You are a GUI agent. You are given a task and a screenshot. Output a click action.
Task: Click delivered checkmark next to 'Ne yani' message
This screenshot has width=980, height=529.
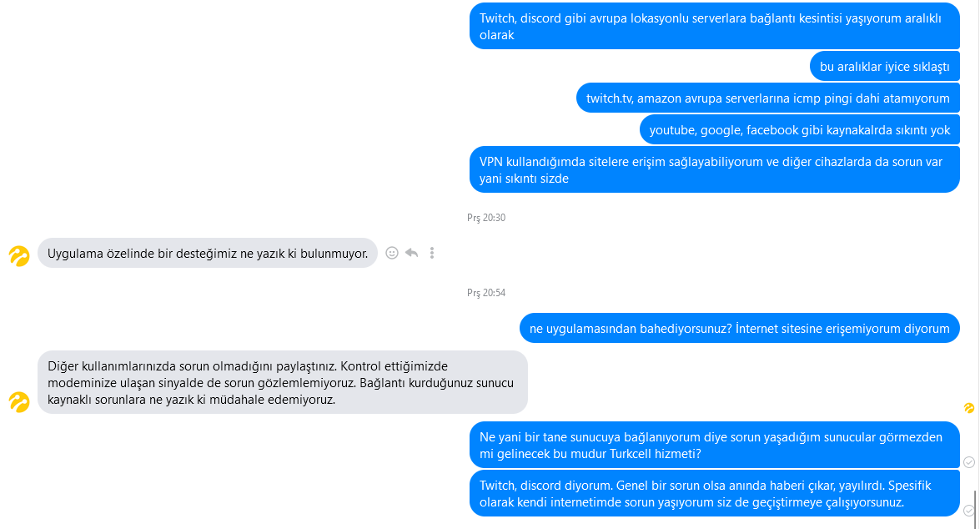pyautogui.click(x=969, y=462)
